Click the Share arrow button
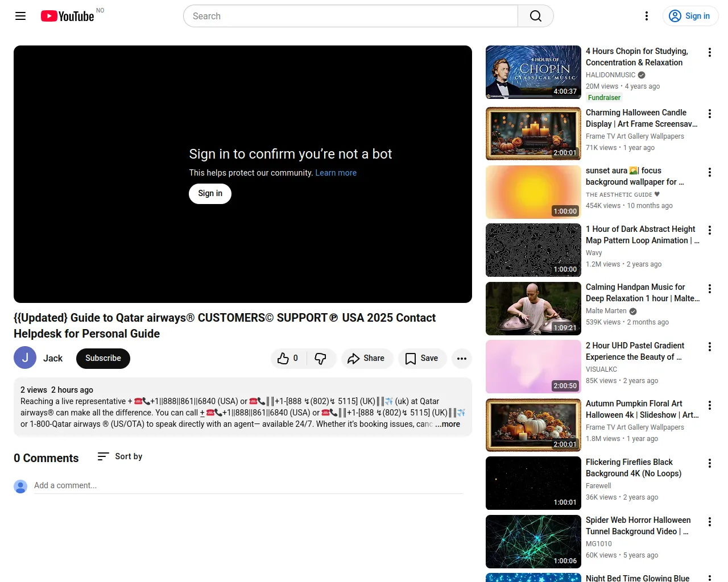The height and width of the screenshot is (582, 728). click(367, 359)
